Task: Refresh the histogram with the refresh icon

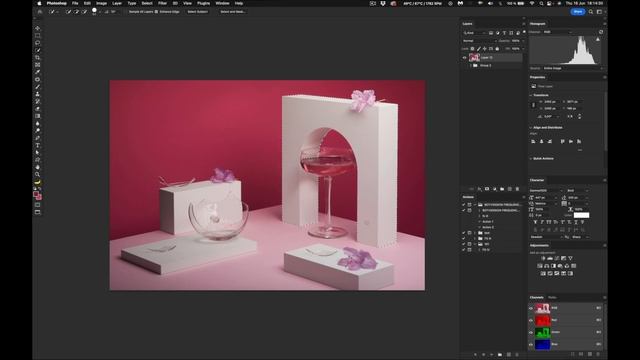Action: point(601,32)
